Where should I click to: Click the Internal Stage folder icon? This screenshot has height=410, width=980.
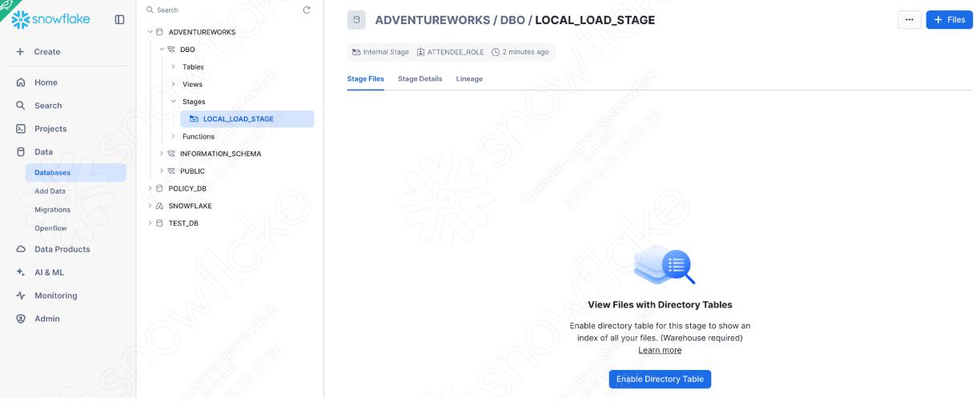pos(356,52)
